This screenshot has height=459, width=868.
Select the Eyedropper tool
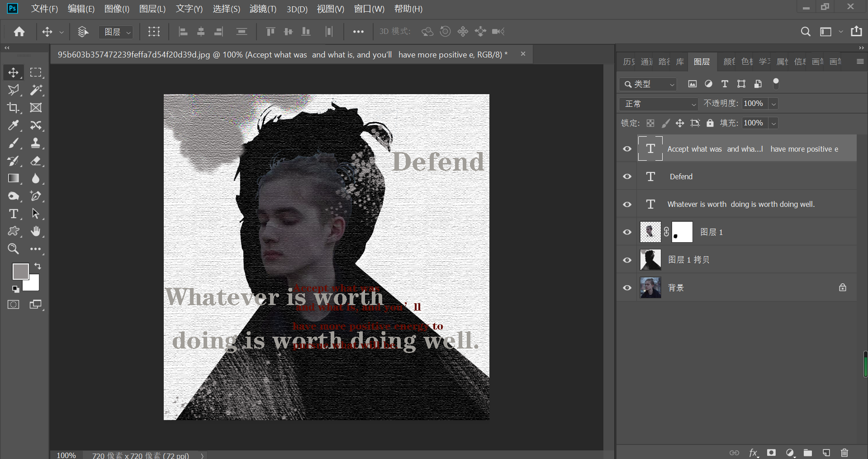13,125
